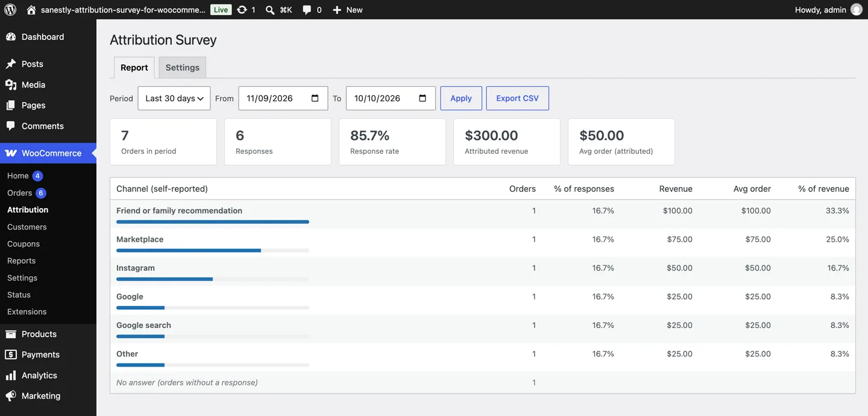Open comments bubble icon in admin bar
868x416 pixels.
[x=307, y=10]
